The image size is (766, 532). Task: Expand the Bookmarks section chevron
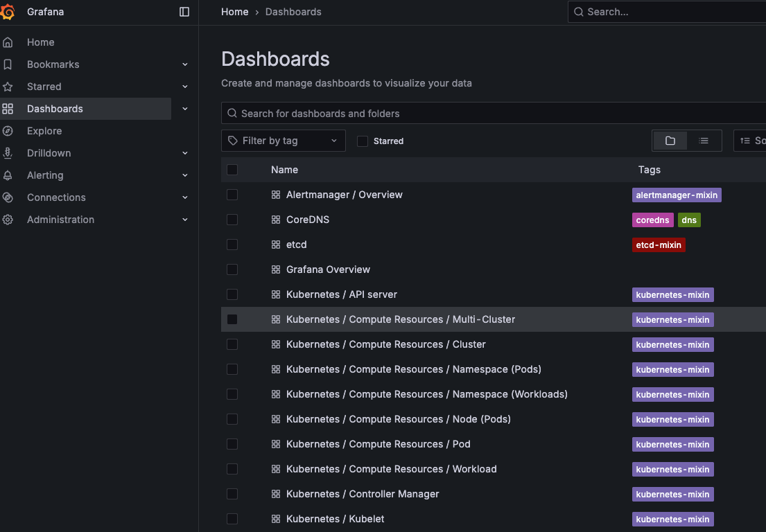(x=185, y=64)
